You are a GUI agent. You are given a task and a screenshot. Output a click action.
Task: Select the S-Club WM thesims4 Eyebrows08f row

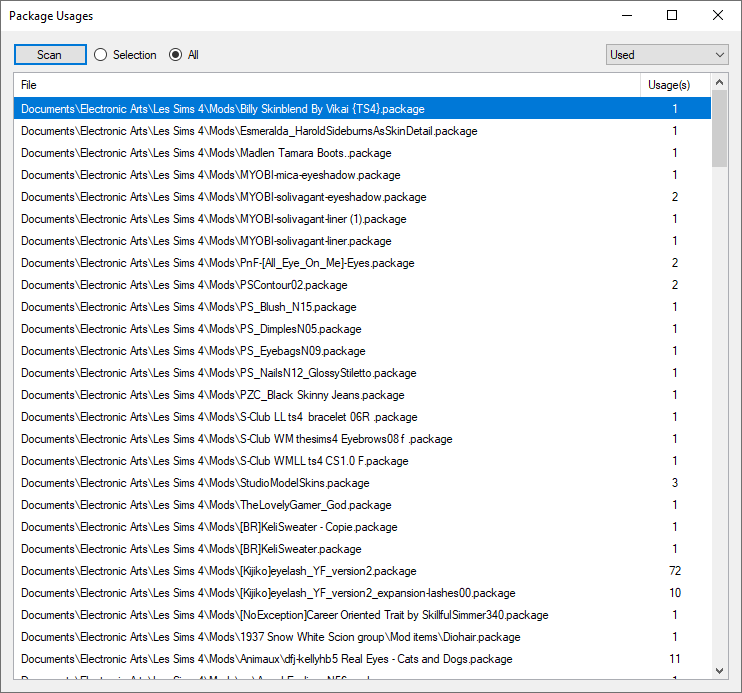[362, 439]
